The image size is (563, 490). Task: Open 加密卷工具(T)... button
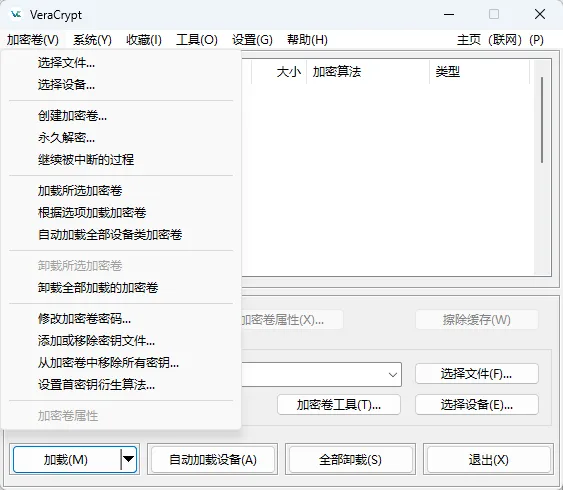[339, 405]
